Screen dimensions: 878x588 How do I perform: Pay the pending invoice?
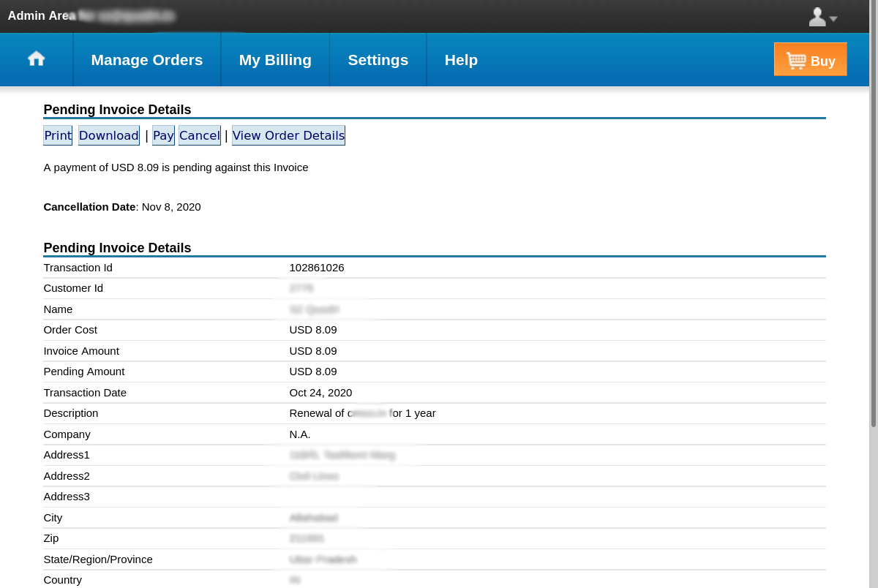click(163, 135)
